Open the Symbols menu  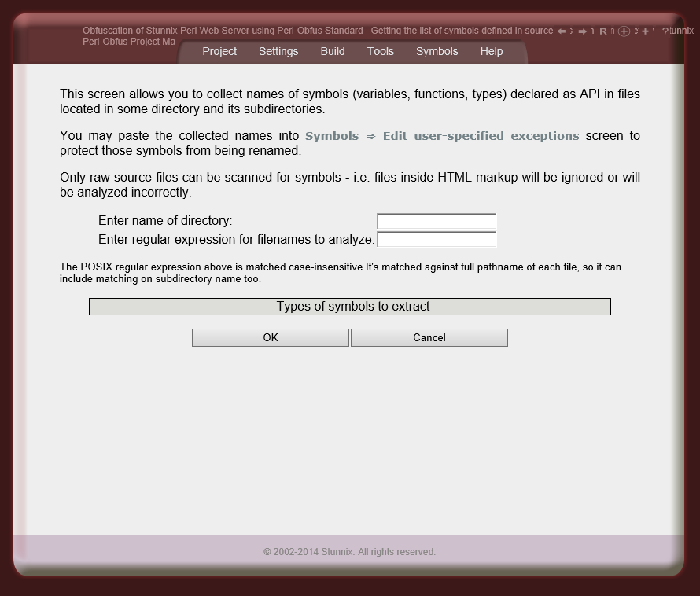tap(437, 51)
